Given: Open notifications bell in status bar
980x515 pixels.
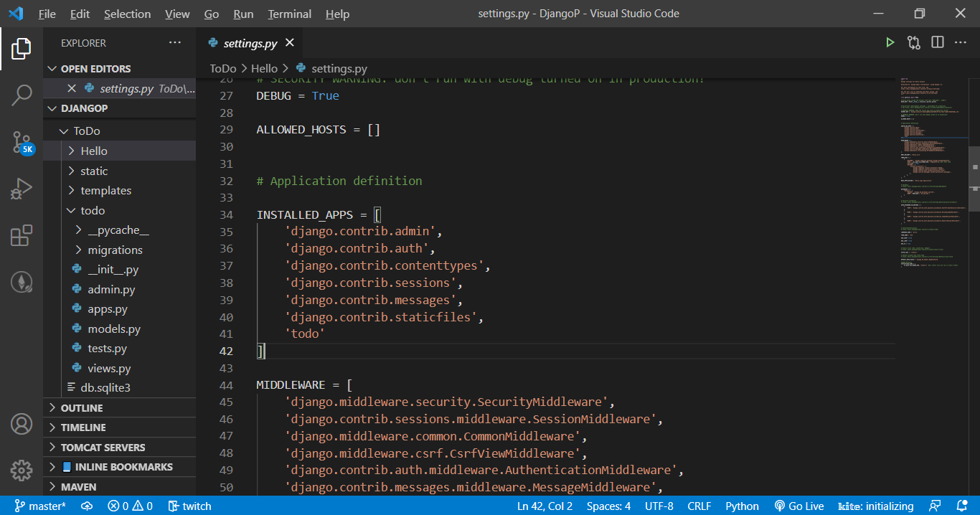Looking at the screenshot, I should click(x=961, y=506).
